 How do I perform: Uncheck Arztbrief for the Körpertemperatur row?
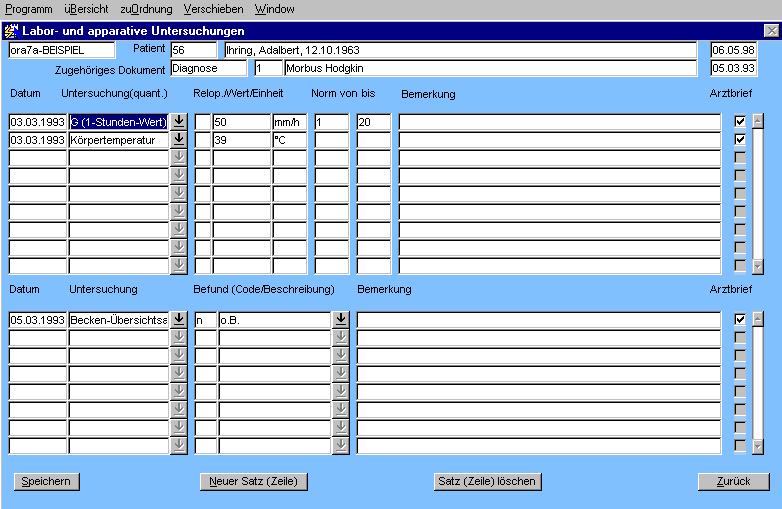pos(740,140)
